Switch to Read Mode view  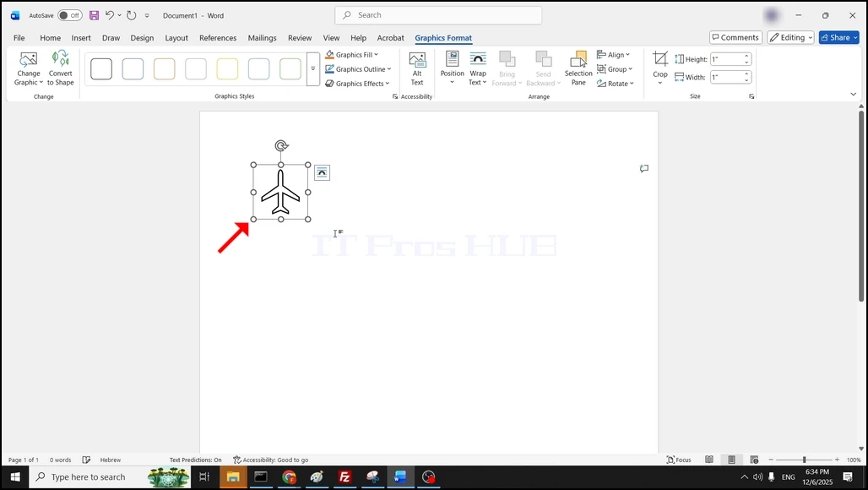[x=709, y=460]
